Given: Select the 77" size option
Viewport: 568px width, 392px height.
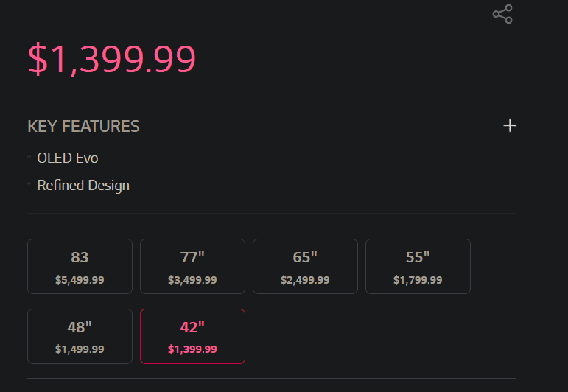Looking at the screenshot, I should click(x=192, y=266).
